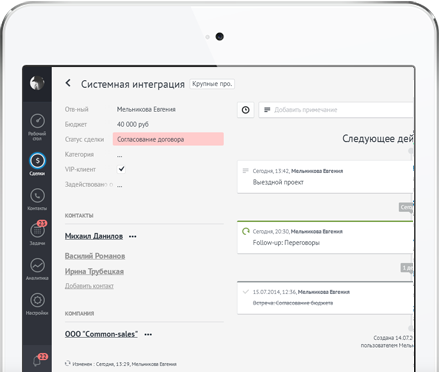Open the Follow-up: Переговоры task card

tap(325, 237)
